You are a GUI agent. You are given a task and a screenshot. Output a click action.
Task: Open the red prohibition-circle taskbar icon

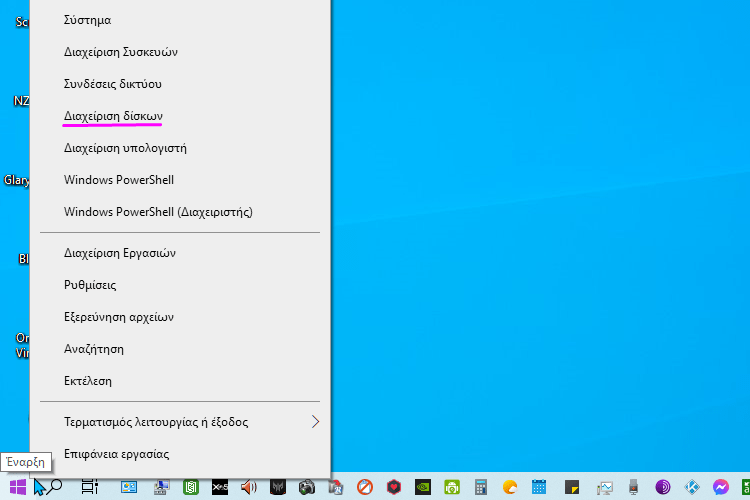coord(365,487)
